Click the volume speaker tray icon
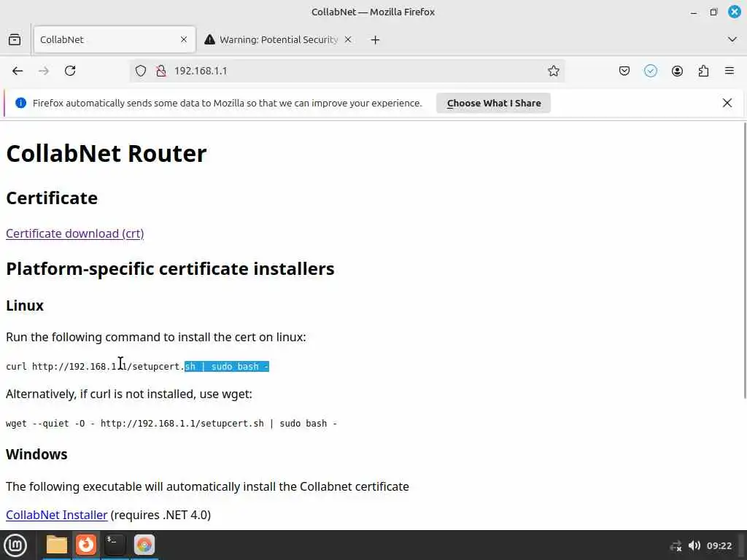Viewport: 747px width, 560px height. pyautogui.click(x=694, y=545)
